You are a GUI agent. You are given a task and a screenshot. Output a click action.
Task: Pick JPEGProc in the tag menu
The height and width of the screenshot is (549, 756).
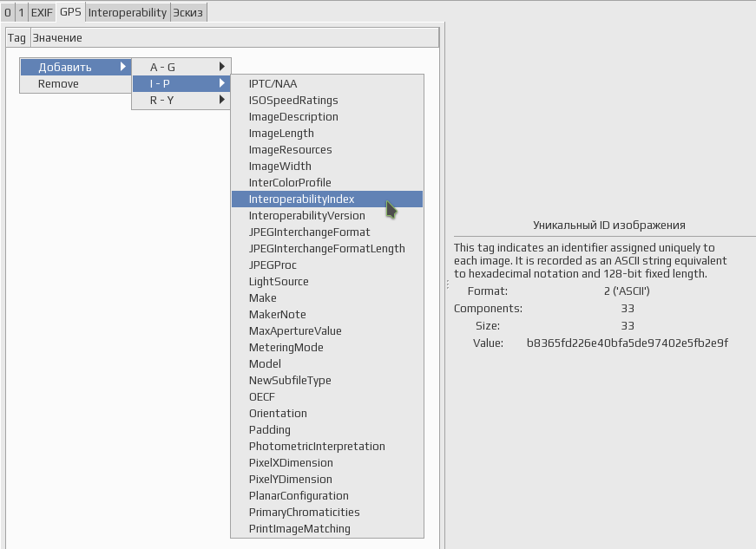[x=327, y=265]
